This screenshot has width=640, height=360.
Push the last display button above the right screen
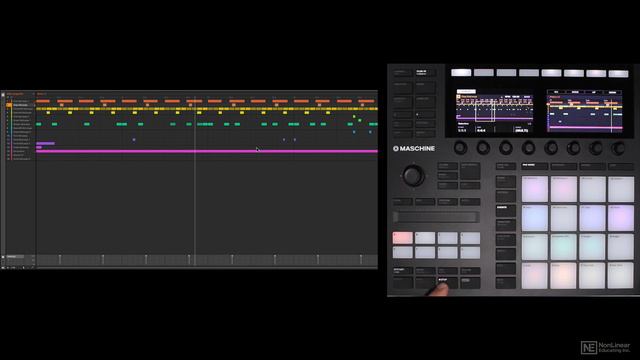point(618,73)
